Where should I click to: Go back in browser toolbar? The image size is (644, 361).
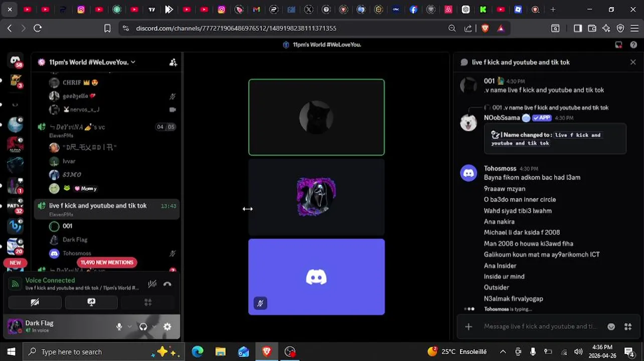tap(10, 29)
